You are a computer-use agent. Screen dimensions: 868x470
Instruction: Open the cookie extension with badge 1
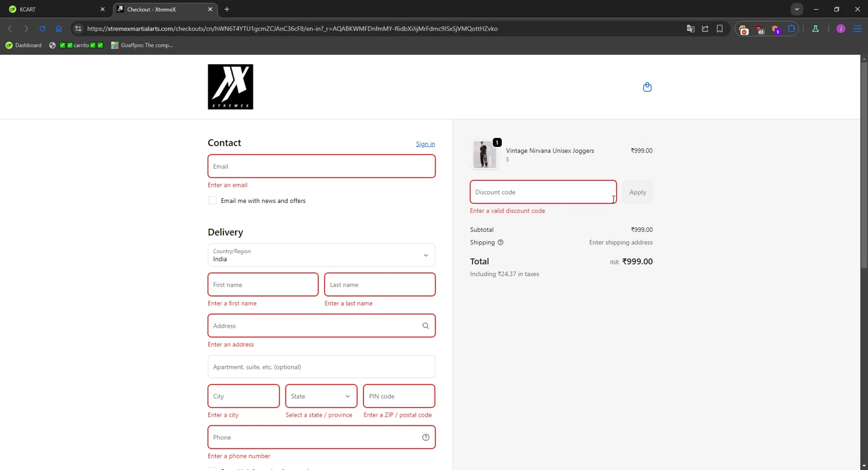click(776, 29)
